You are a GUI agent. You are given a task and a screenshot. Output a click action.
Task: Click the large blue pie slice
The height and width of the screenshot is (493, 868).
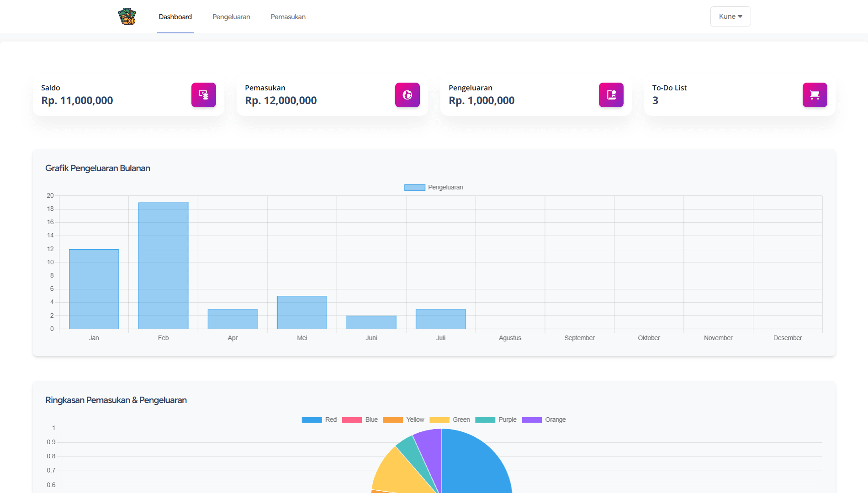pos(475,466)
